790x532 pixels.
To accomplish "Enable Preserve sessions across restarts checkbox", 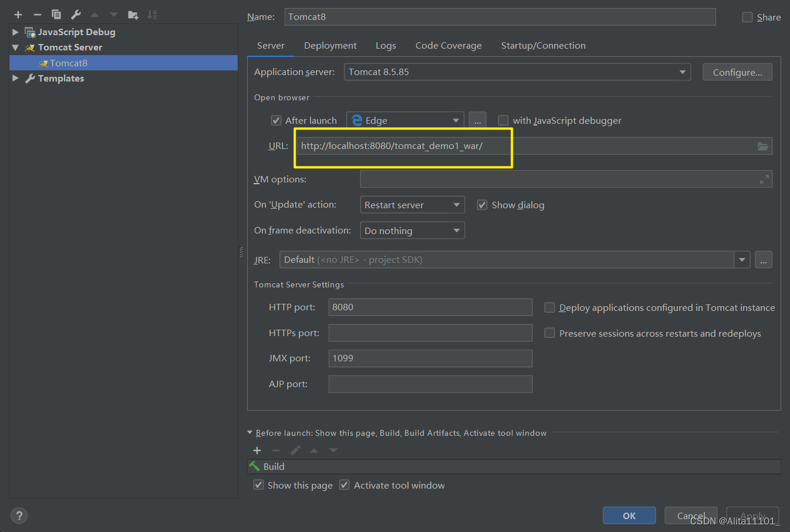I will coord(549,333).
